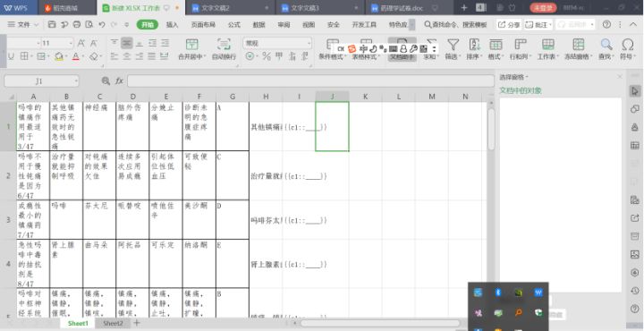The image size is (644, 331).
Task: Click the help question icon in title row
Action: (606, 25)
